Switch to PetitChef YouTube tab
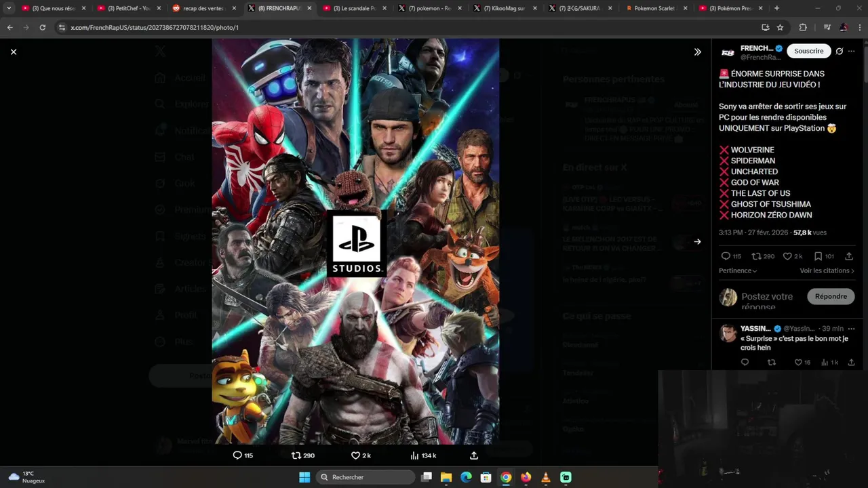This screenshot has width=868, height=488. (x=129, y=8)
